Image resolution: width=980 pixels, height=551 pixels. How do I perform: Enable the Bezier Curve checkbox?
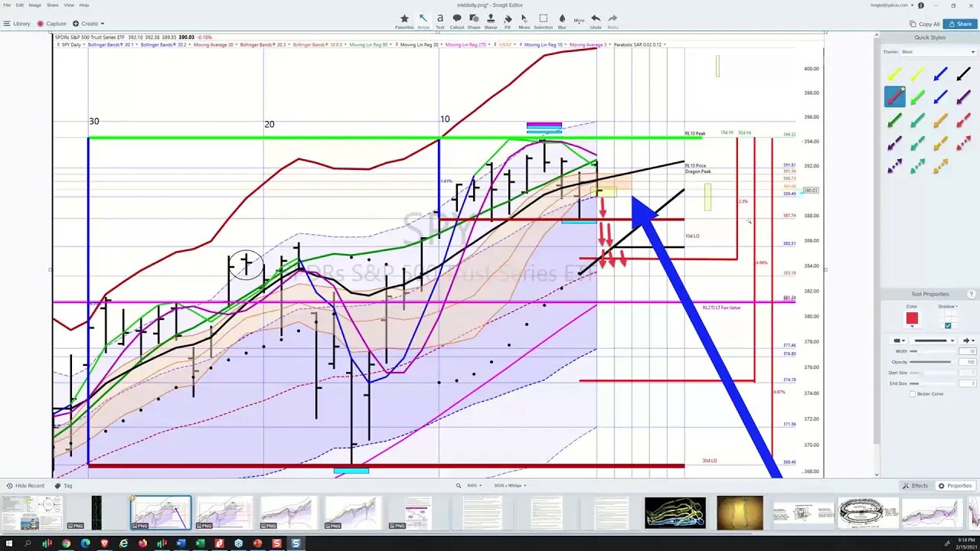(x=913, y=394)
